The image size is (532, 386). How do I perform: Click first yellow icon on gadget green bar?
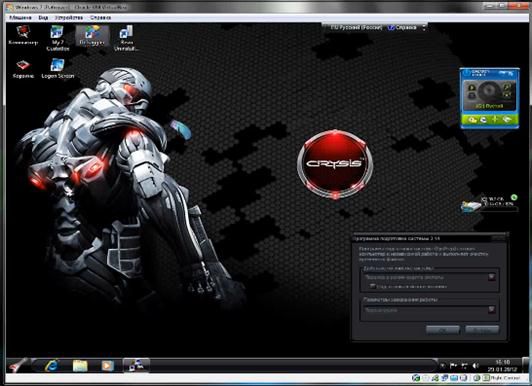coord(472,120)
